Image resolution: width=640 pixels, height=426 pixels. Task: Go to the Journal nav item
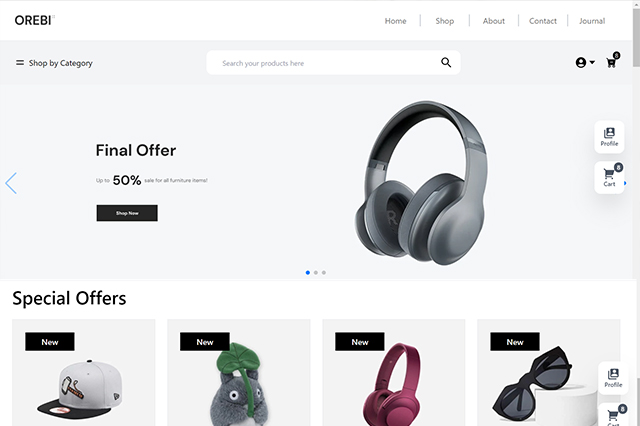point(592,21)
